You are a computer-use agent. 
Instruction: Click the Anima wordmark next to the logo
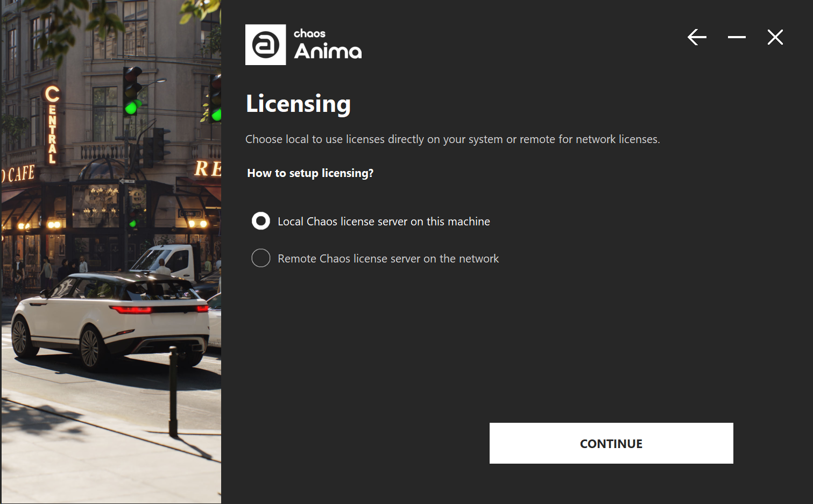pos(328,51)
